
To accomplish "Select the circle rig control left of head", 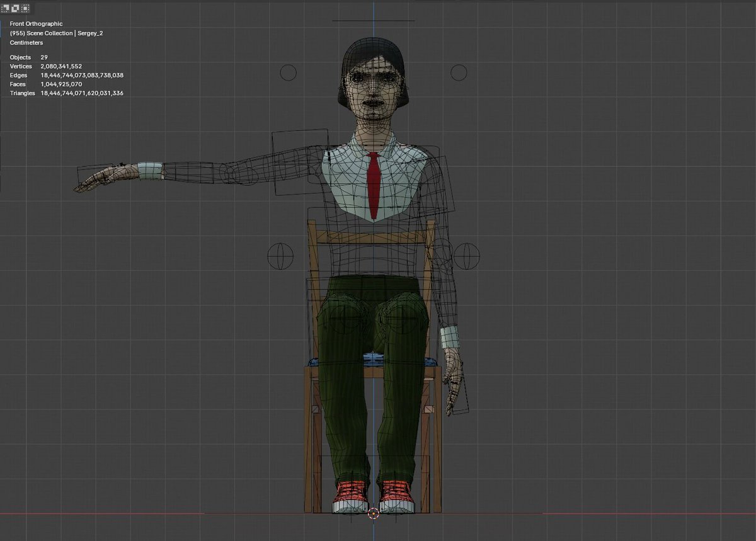I will click(288, 73).
